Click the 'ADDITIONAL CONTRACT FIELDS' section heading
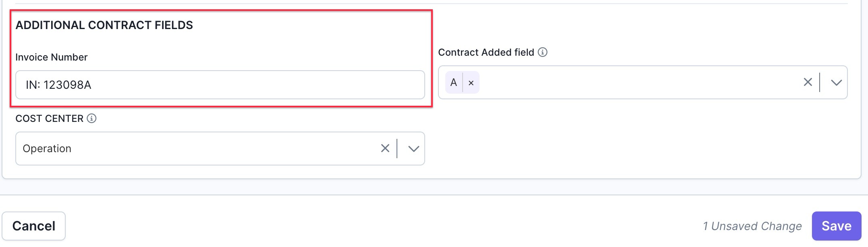 pyautogui.click(x=104, y=25)
